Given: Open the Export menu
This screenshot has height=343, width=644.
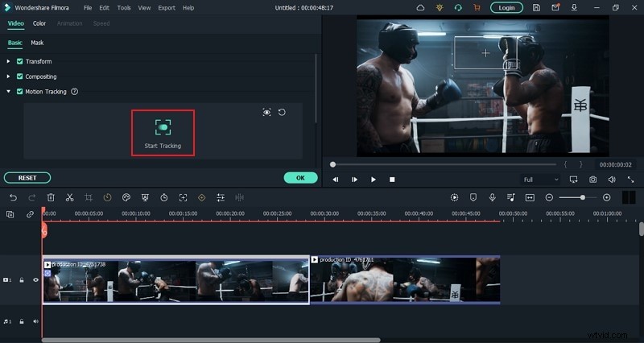Looking at the screenshot, I should pyautogui.click(x=167, y=8).
